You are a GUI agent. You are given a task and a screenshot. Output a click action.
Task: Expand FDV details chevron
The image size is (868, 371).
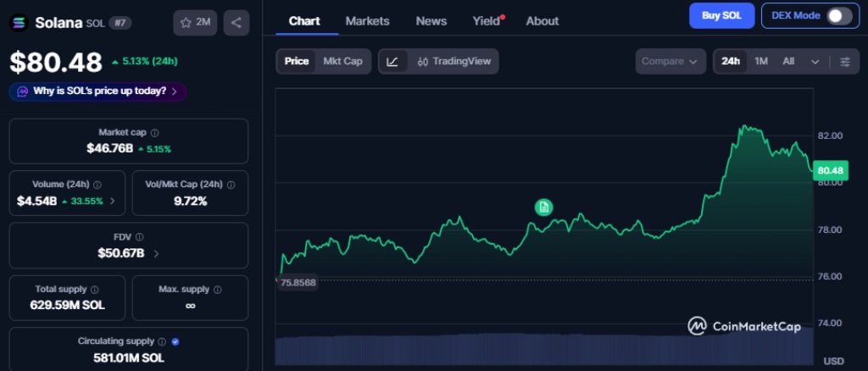click(x=156, y=253)
